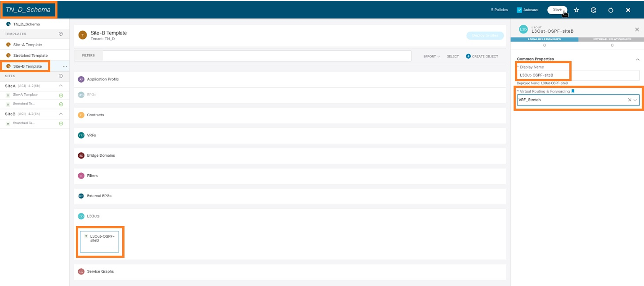Screen dimensions: 644x286
Task: Clear VRF_Stretch selection with X
Action: tap(629, 100)
